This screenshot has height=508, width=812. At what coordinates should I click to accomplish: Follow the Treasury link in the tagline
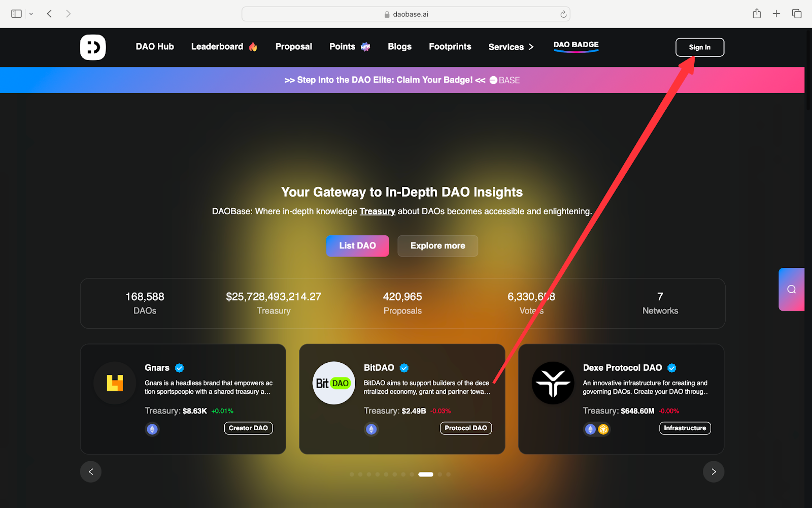point(377,211)
